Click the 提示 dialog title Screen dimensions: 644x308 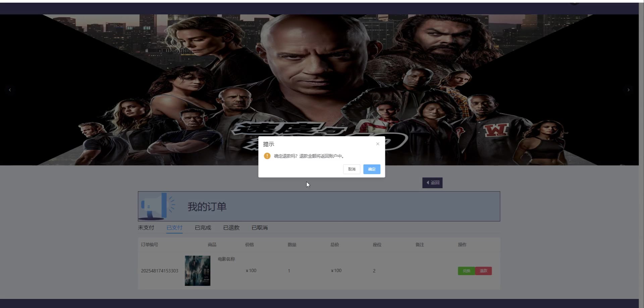(269, 144)
